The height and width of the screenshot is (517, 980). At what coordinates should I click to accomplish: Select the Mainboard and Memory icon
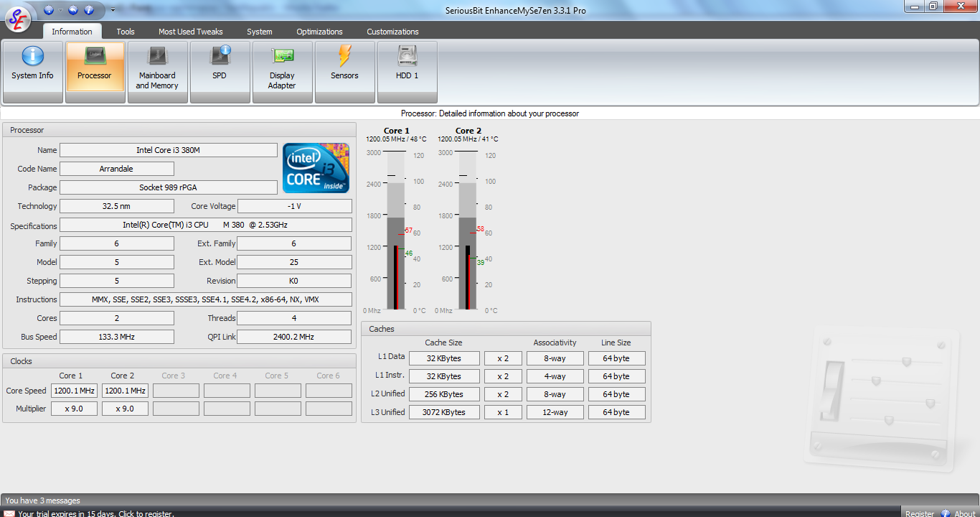pos(157,71)
